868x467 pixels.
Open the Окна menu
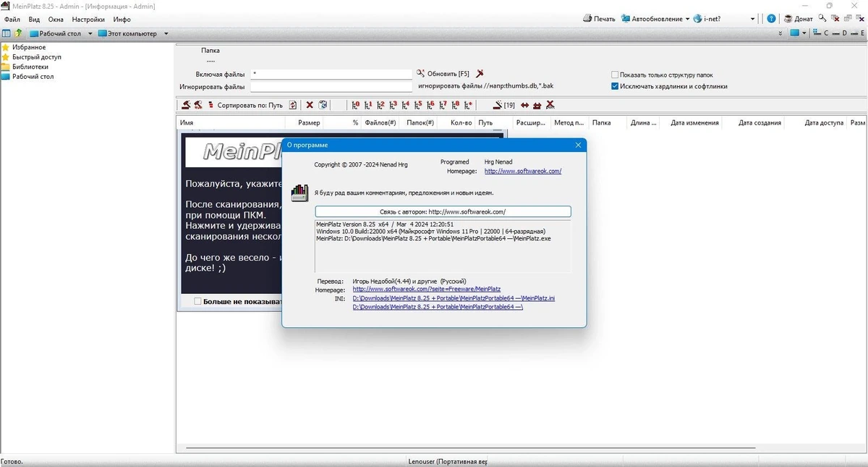56,19
